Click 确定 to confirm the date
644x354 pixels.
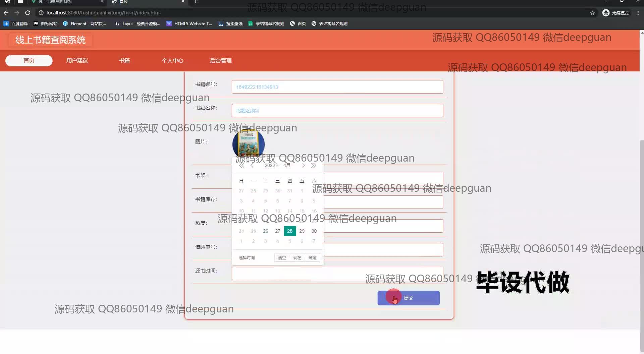coord(312,258)
